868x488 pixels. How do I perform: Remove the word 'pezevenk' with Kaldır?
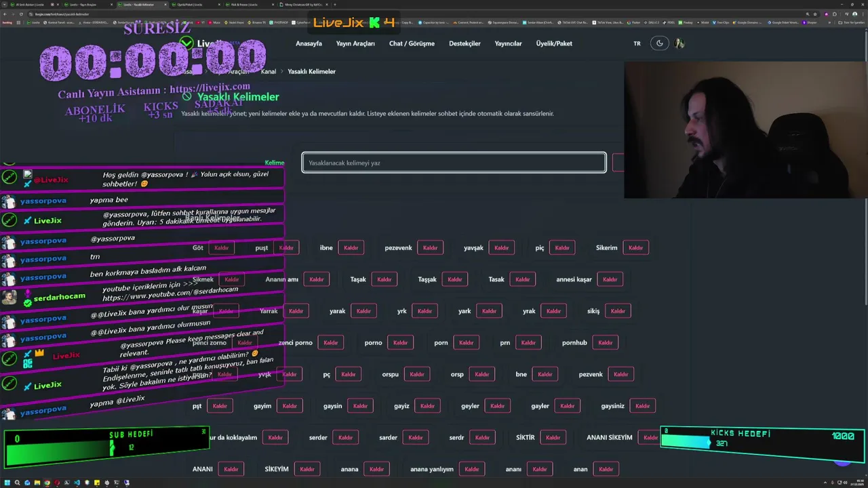pos(430,248)
